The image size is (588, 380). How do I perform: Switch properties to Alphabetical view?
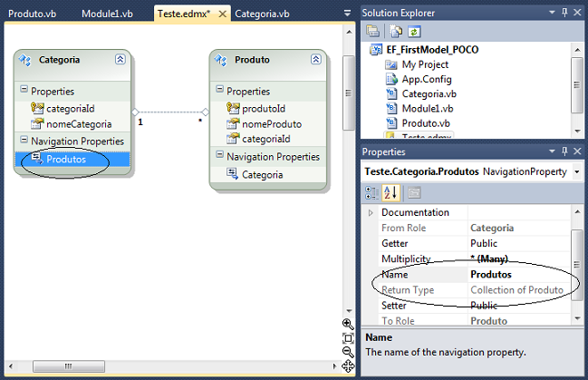(x=390, y=192)
